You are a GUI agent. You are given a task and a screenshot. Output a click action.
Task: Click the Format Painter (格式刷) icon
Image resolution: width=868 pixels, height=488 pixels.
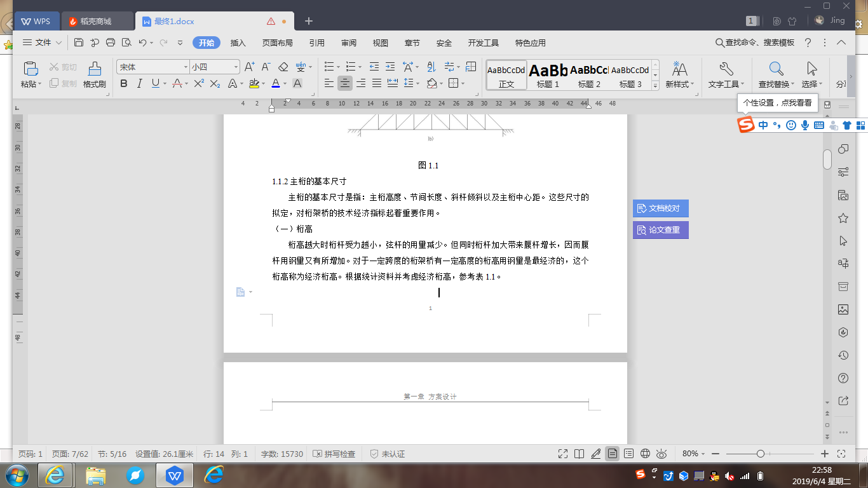94,74
